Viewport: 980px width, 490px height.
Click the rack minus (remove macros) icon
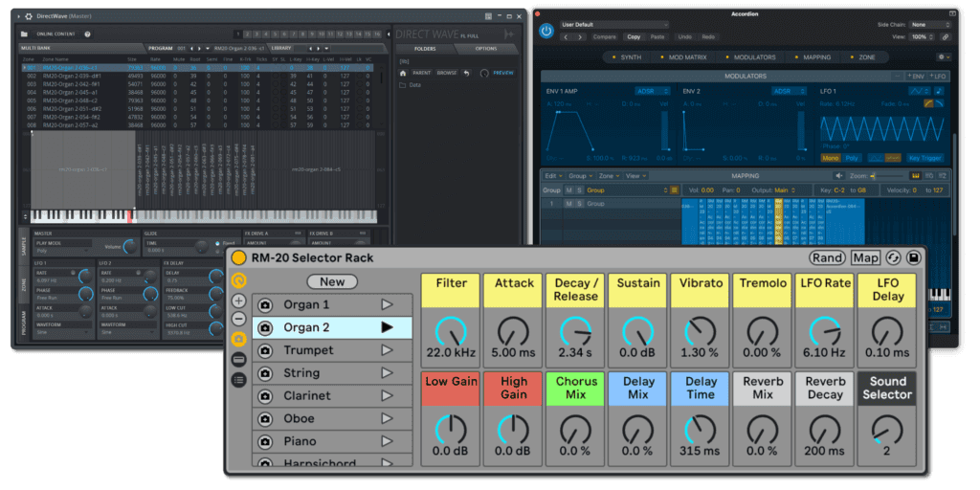coord(238,319)
